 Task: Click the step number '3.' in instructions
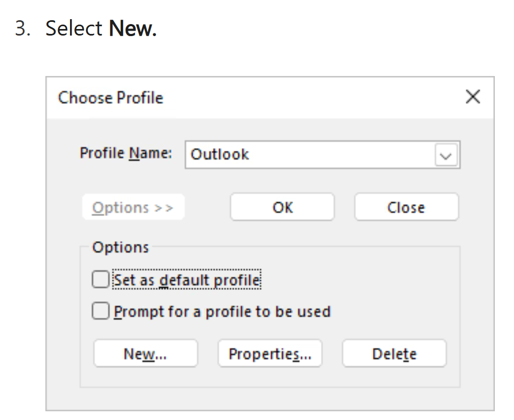tap(23, 28)
